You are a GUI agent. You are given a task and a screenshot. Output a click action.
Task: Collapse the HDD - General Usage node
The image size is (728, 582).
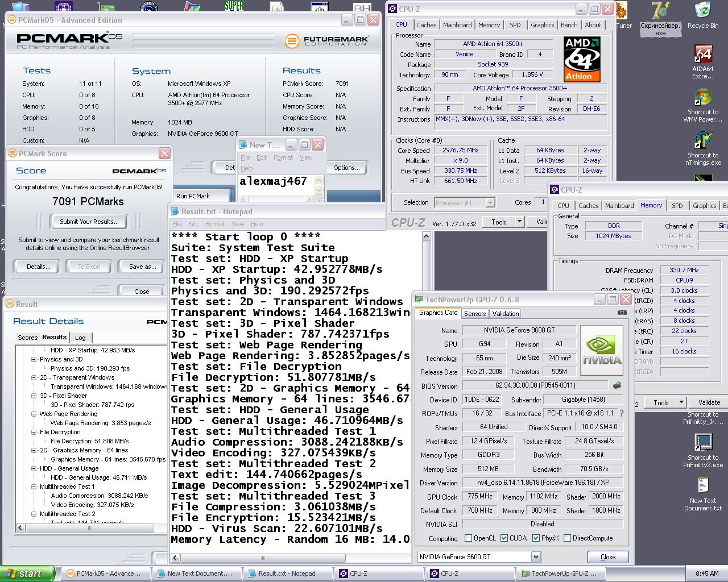[34, 468]
